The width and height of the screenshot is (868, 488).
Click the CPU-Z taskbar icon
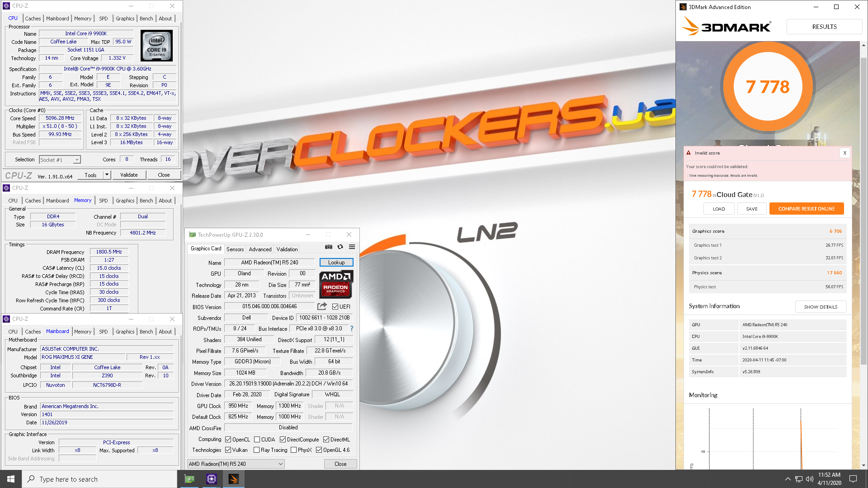pyautogui.click(x=211, y=479)
